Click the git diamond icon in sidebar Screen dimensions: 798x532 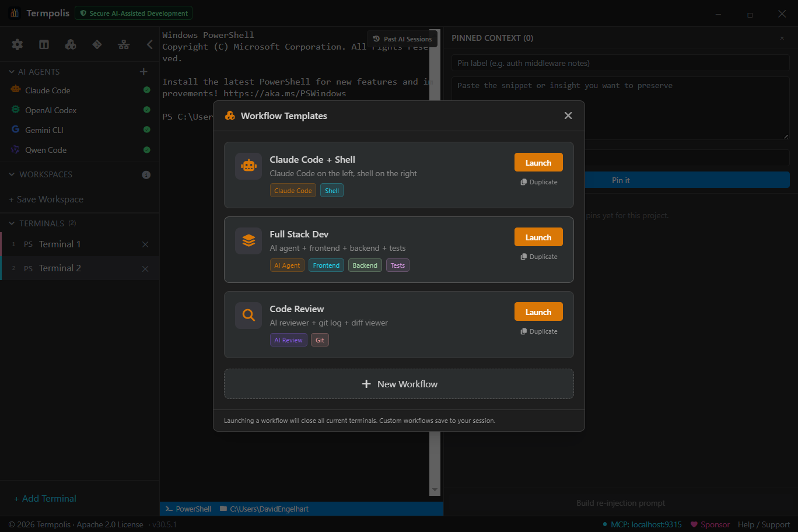point(97,44)
